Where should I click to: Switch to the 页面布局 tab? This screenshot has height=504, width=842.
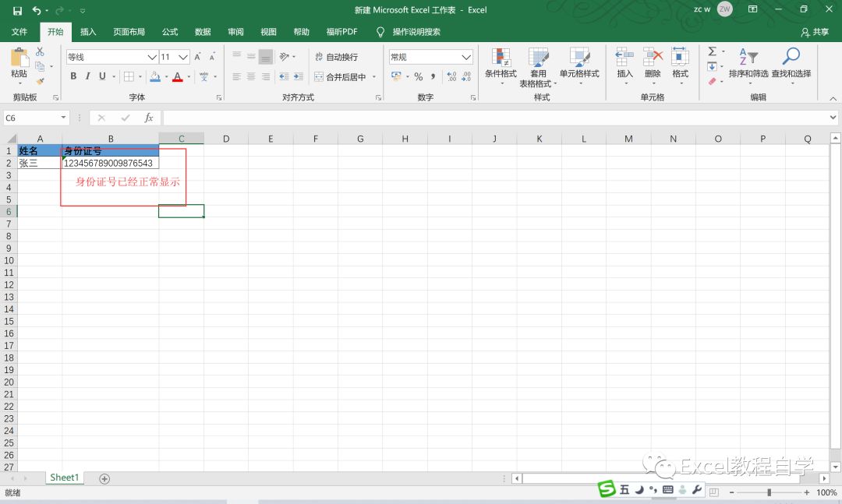[129, 32]
